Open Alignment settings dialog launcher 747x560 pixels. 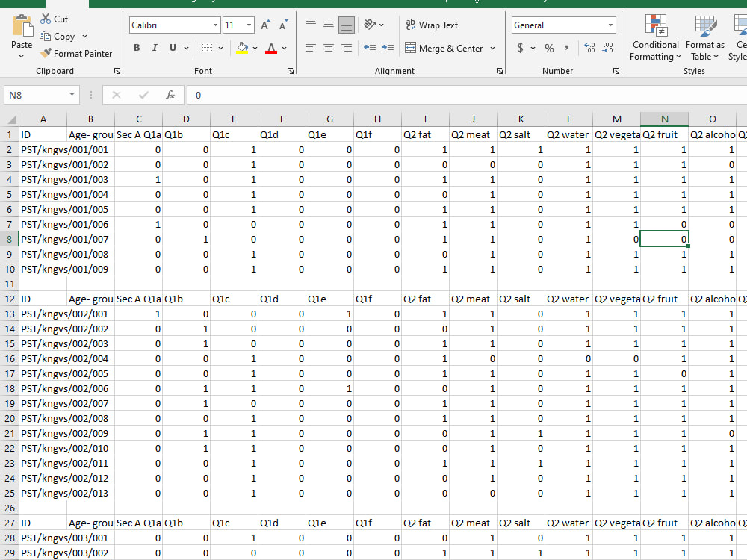point(499,71)
